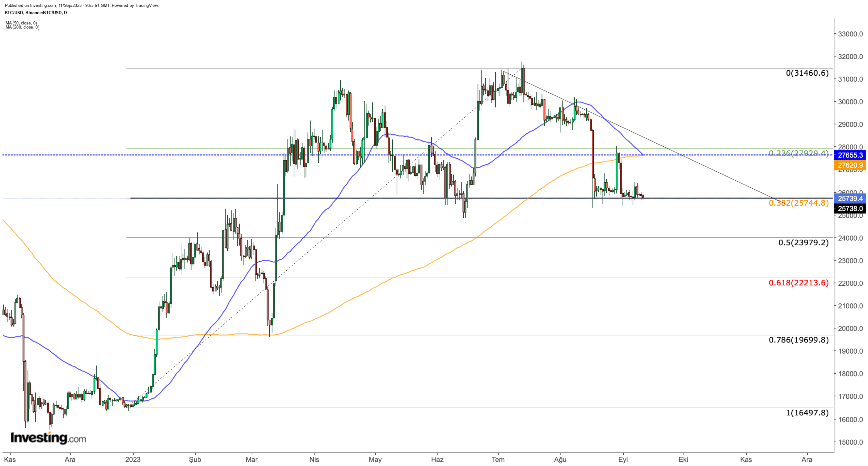
Task: Click the 18000.0 price axis label
Action: point(850,373)
